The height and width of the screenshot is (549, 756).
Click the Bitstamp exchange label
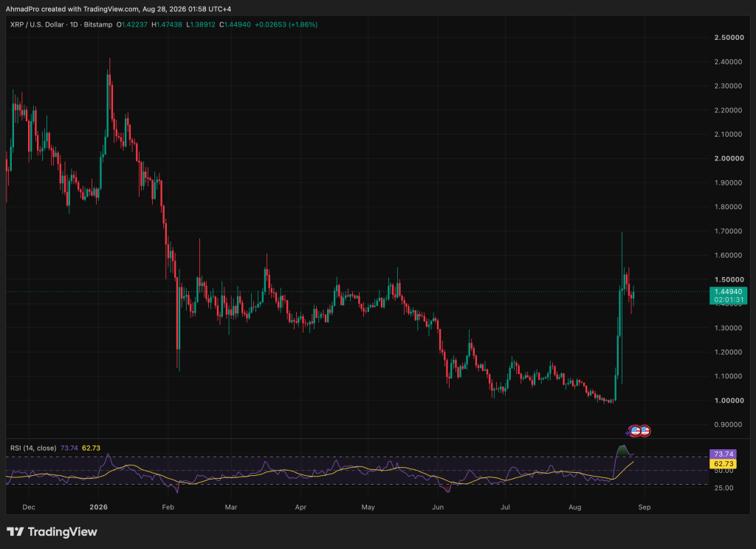click(x=98, y=24)
